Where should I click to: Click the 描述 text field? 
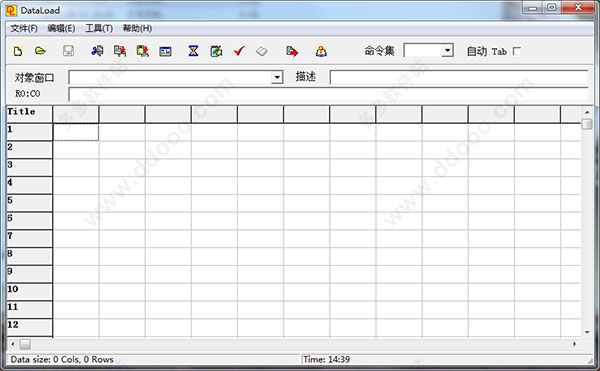coord(459,77)
